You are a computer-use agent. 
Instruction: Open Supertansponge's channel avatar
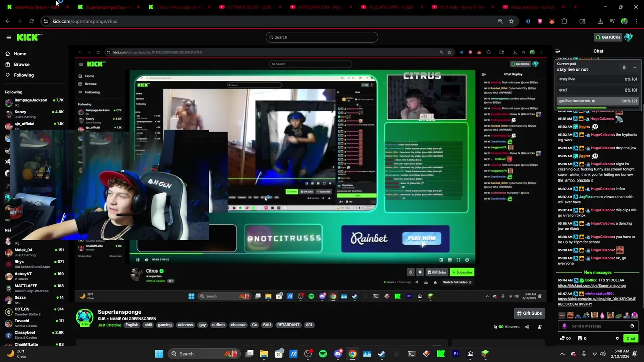tap(85, 317)
